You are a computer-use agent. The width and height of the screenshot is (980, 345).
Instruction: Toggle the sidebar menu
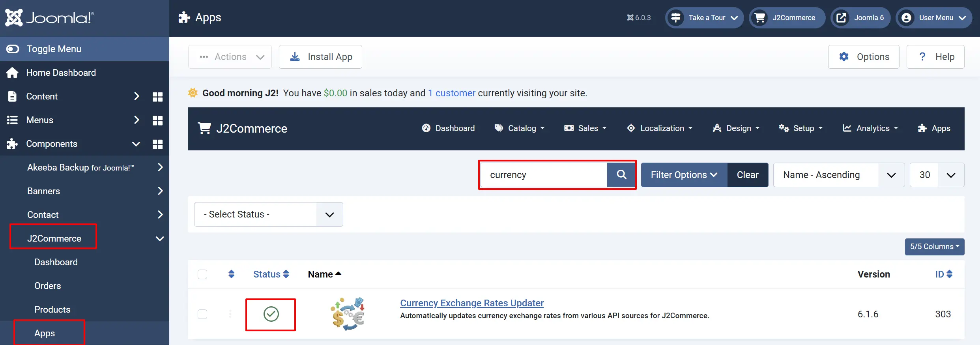(x=84, y=49)
